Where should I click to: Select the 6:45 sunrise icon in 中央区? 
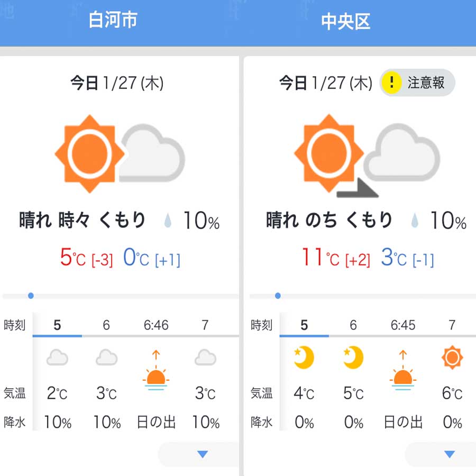pyautogui.click(x=403, y=370)
